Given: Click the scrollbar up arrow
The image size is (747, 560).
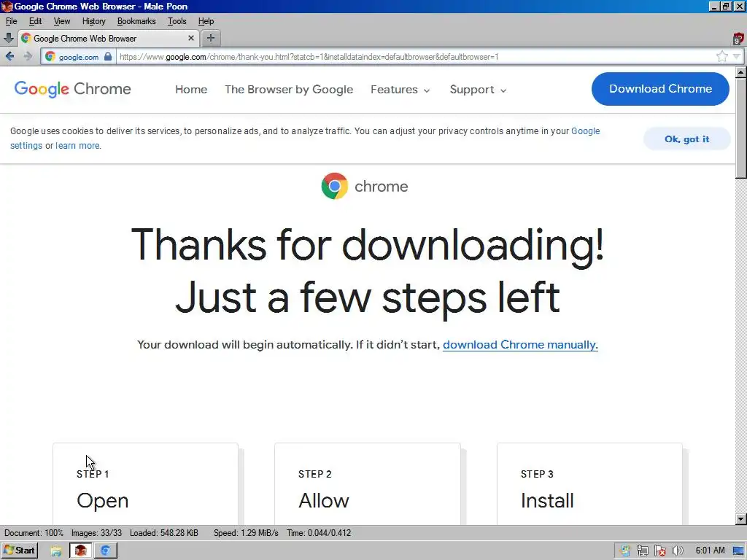Looking at the screenshot, I should (741, 72).
